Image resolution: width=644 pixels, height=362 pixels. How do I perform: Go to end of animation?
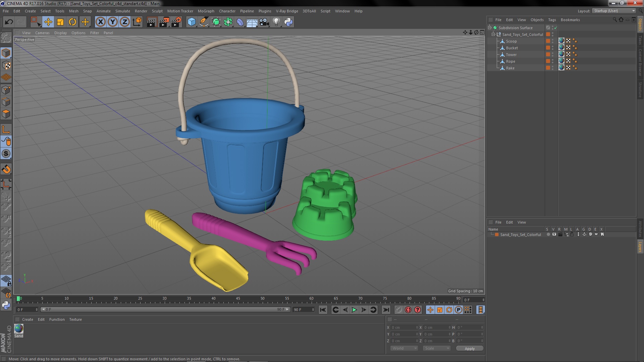tap(386, 310)
